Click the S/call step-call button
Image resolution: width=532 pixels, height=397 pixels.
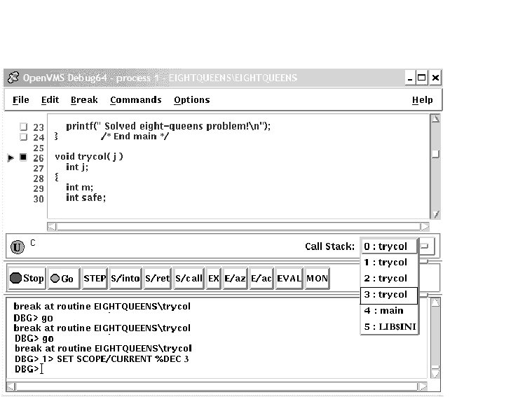point(189,279)
